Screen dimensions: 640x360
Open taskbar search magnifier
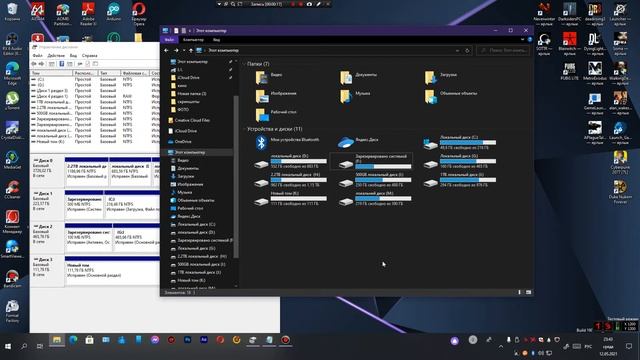coord(24,347)
